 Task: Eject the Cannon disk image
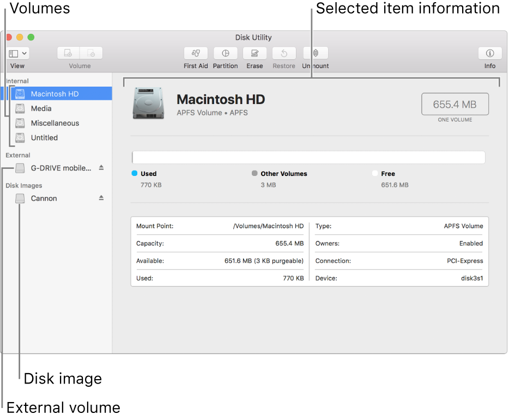[x=101, y=198]
